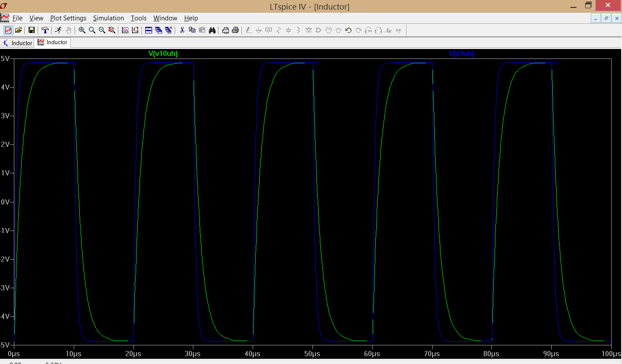The width and height of the screenshot is (622, 364).
Task: Click the 0V vertical axis label
Action: [x=5, y=202]
